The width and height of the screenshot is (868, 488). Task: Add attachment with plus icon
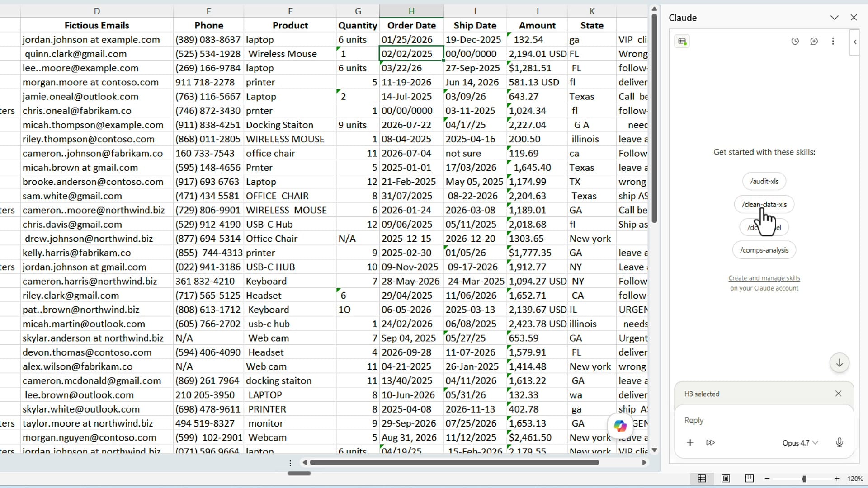coord(690,442)
